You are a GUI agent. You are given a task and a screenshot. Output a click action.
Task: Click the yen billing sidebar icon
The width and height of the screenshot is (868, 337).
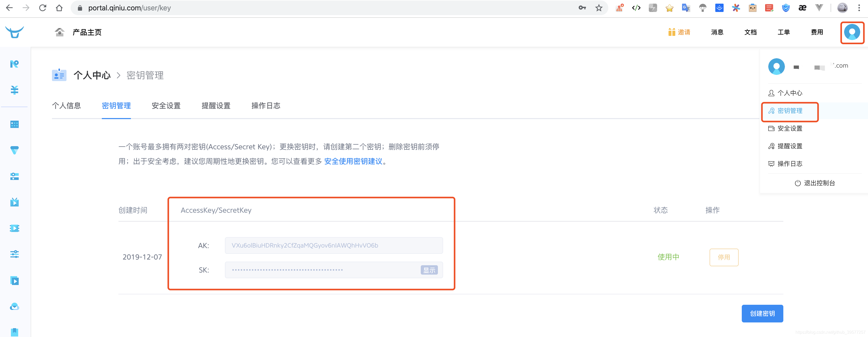[x=15, y=90]
